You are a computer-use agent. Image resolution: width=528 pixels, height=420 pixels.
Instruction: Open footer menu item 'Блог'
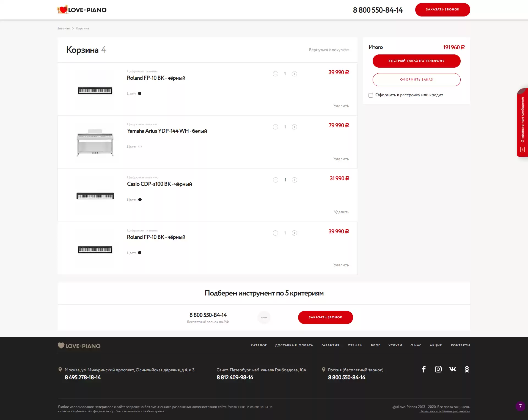coord(375,345)
